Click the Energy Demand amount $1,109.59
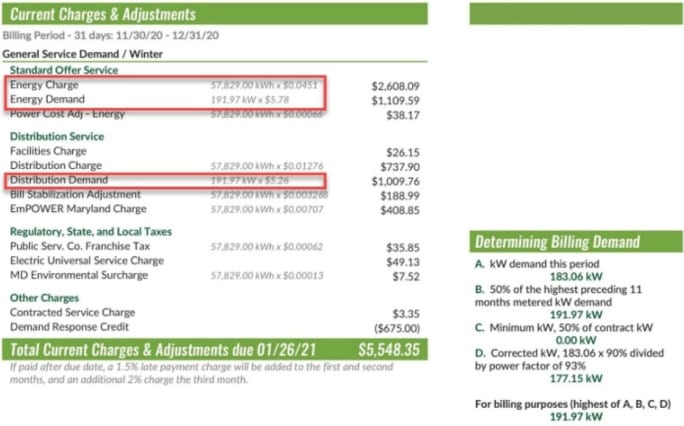This screenshot has height=426, width=684. click(x=395, y=100)
